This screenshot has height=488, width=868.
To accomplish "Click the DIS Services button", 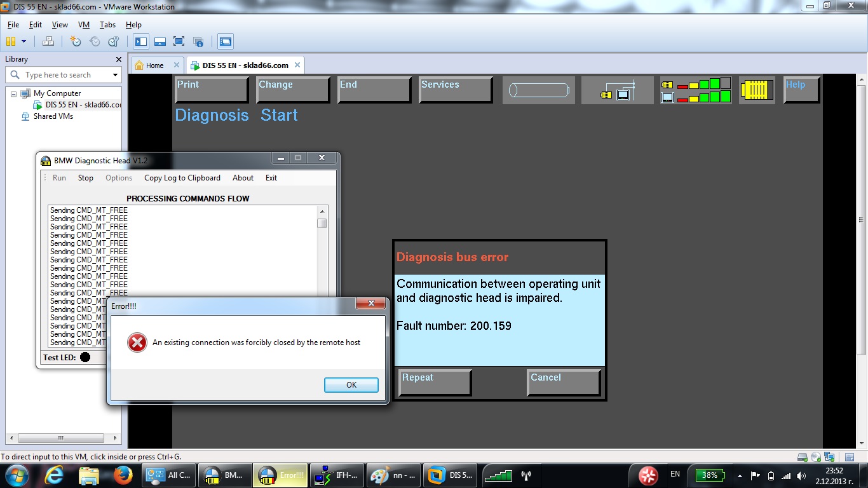I will click(456, 90).
